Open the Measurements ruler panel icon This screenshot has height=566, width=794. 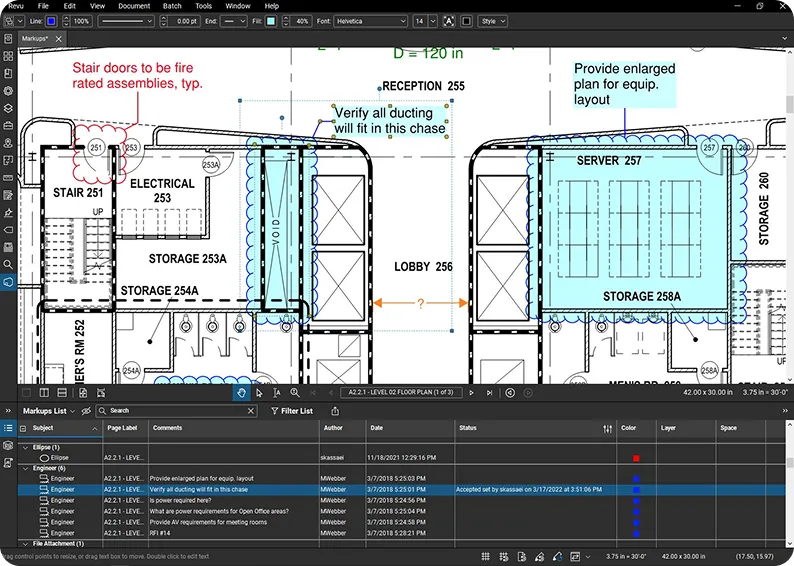tap(8, 178)
